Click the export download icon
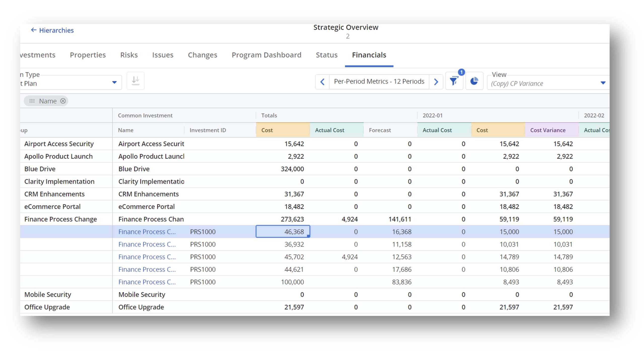The image size is (644, 351). point(136,81)
